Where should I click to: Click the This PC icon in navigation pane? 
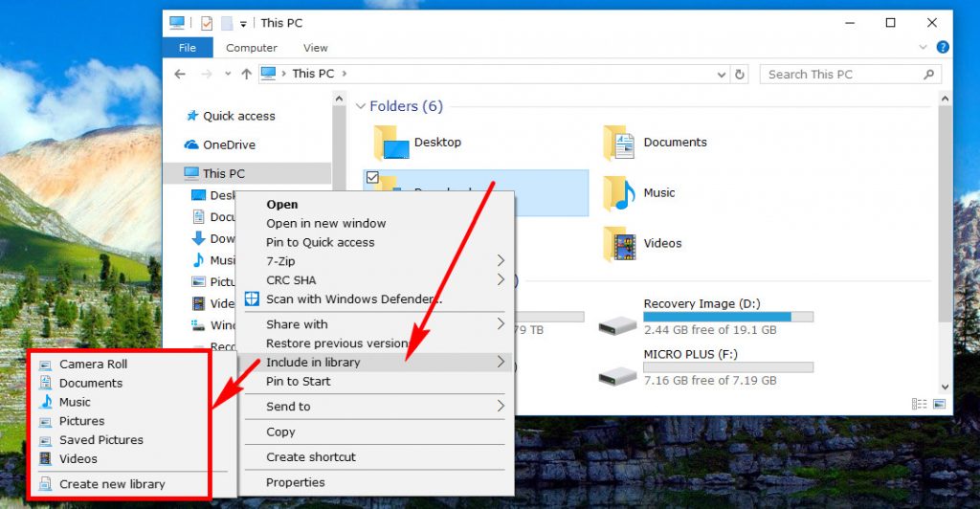click(x=191, y=173)
